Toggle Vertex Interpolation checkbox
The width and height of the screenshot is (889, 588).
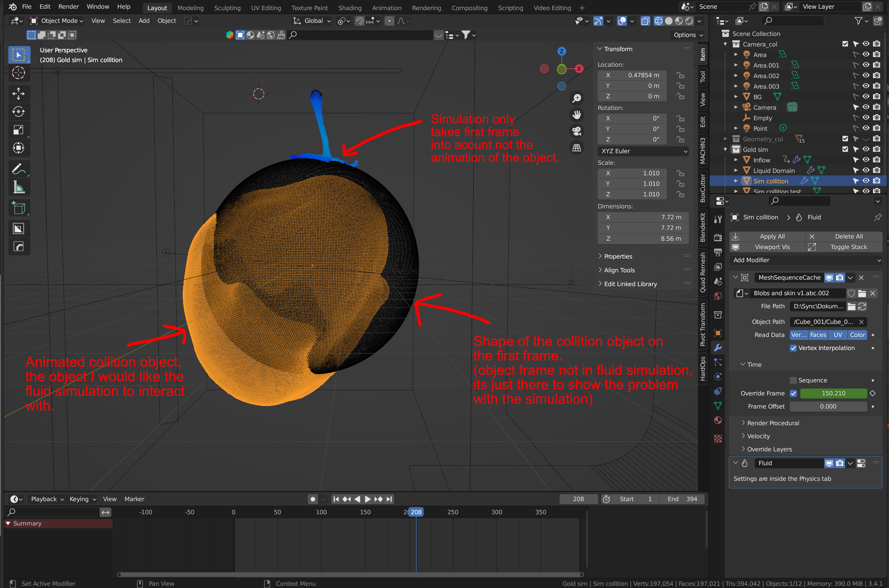793,348
